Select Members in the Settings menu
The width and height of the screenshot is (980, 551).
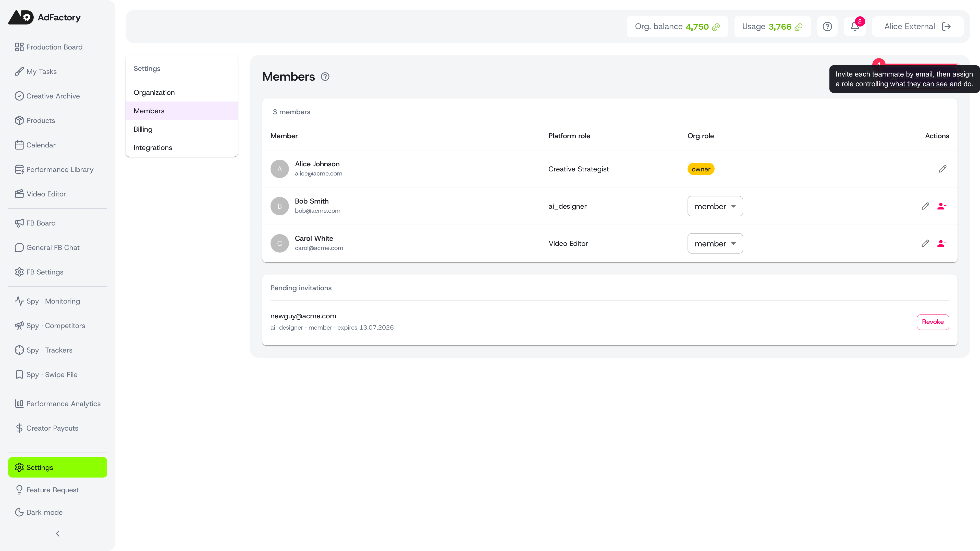[181, 111]
